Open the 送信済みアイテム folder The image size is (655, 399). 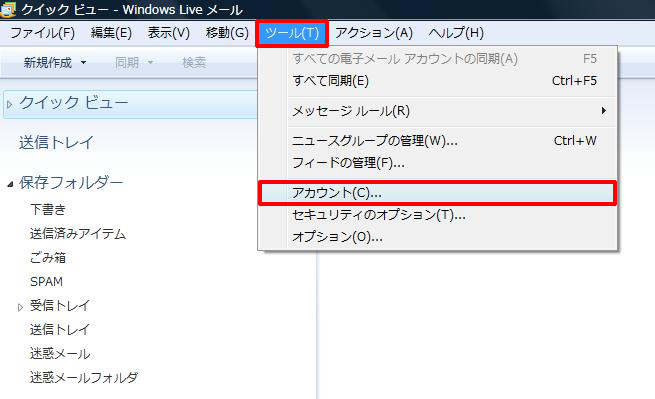tap(78, 234)
